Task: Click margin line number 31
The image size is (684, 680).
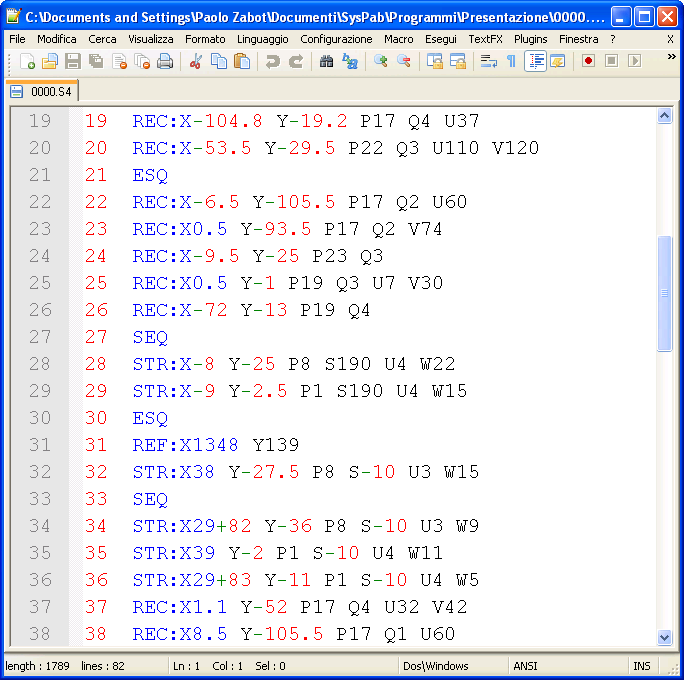Action: click(40, 445)
